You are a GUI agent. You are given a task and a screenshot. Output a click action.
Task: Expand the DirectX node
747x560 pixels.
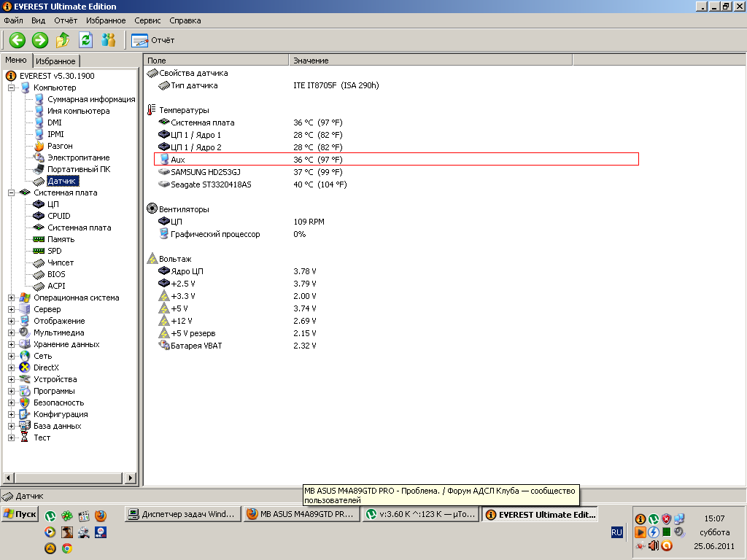coord(12,367)
